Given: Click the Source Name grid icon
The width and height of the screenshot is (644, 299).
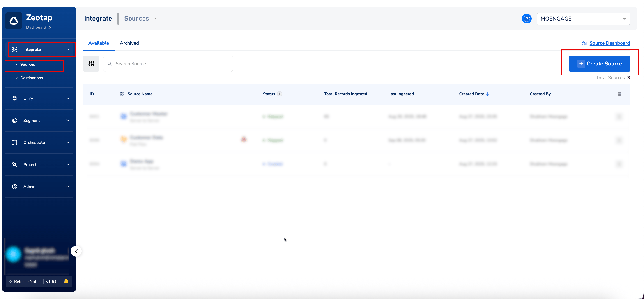Looking at the screenshot, I should [122, 94].
